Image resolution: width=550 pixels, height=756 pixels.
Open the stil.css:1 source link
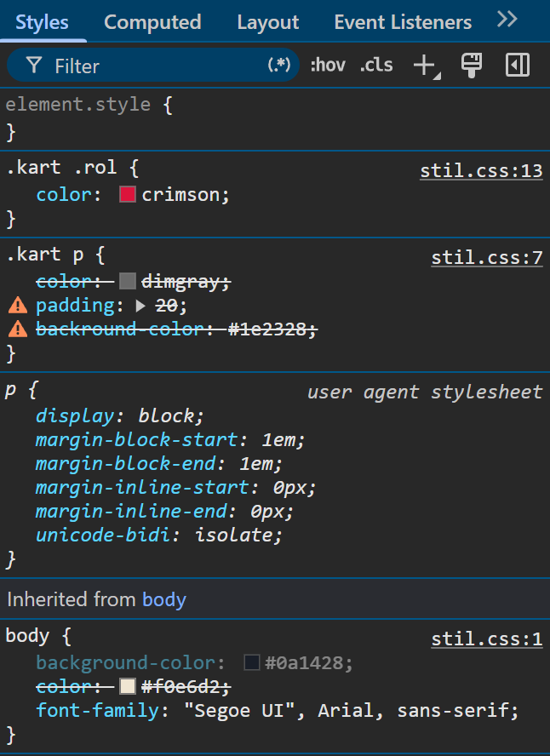click(x=487, y=639)
